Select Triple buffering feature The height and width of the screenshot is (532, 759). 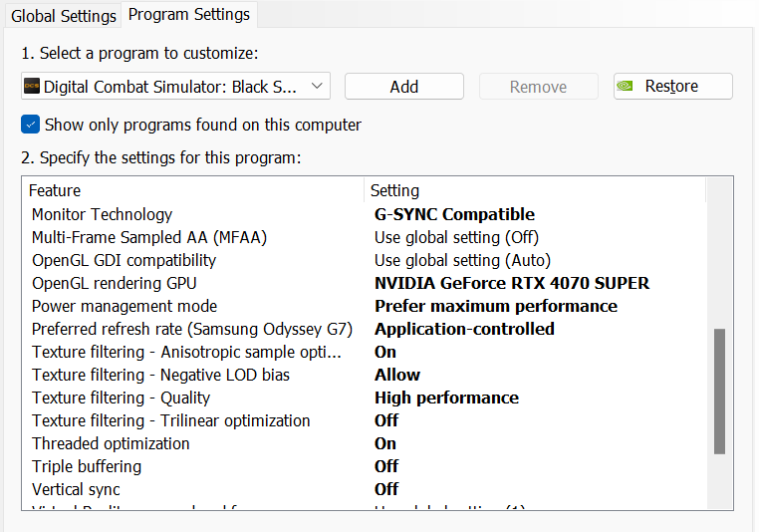(x=87, y=466)
